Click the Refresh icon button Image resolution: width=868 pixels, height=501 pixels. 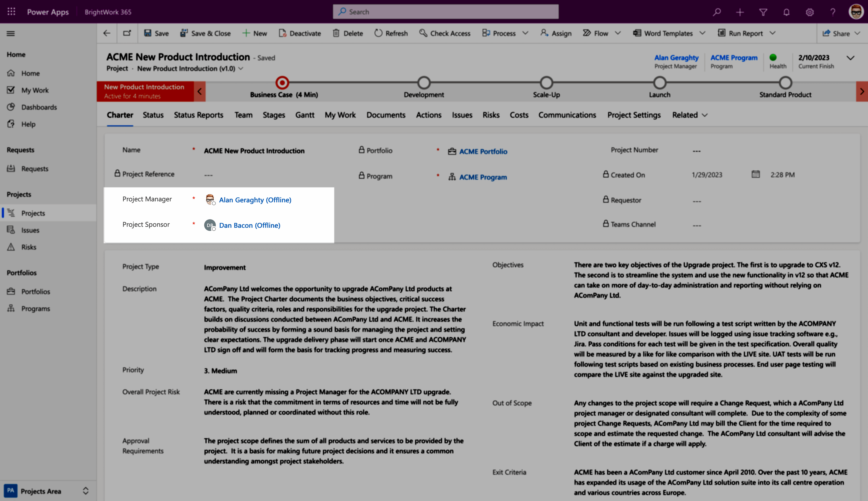tap(378, 33)
